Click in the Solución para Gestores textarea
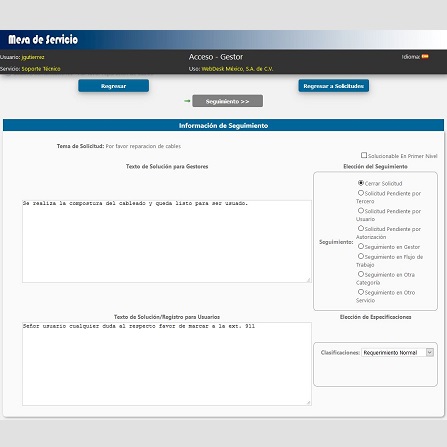The width and height of the screenshot is (447, 447). click(167, 241)
